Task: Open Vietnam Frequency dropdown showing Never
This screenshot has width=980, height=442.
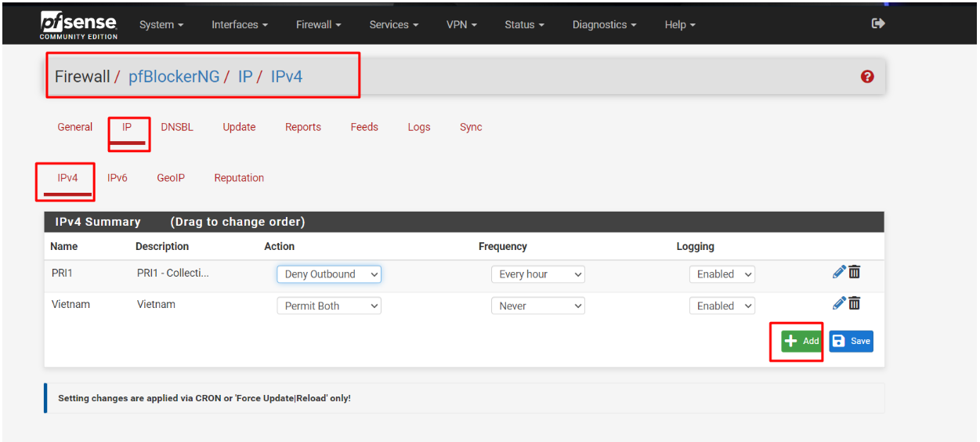Action: (x=538, y=306)
